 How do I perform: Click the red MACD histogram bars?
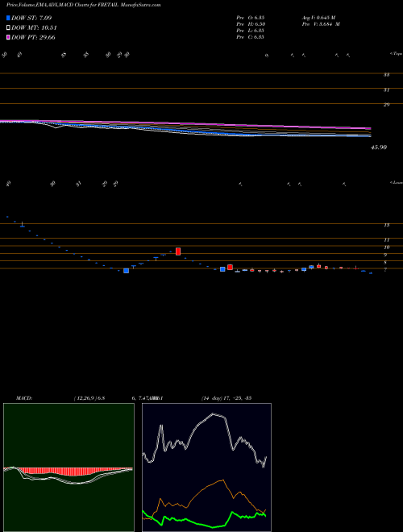pos(71,472)
